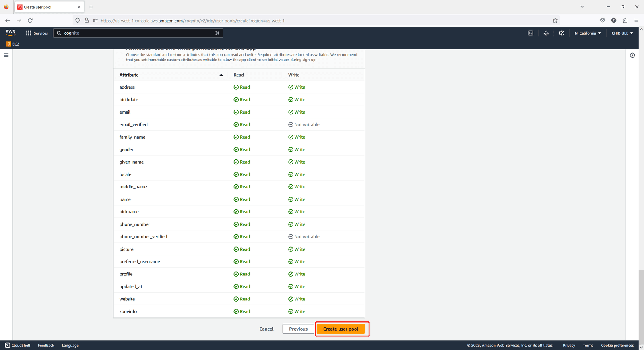Screen dimensions: 644x350
Task: Click the middle_name attribute
Action: 133,187
